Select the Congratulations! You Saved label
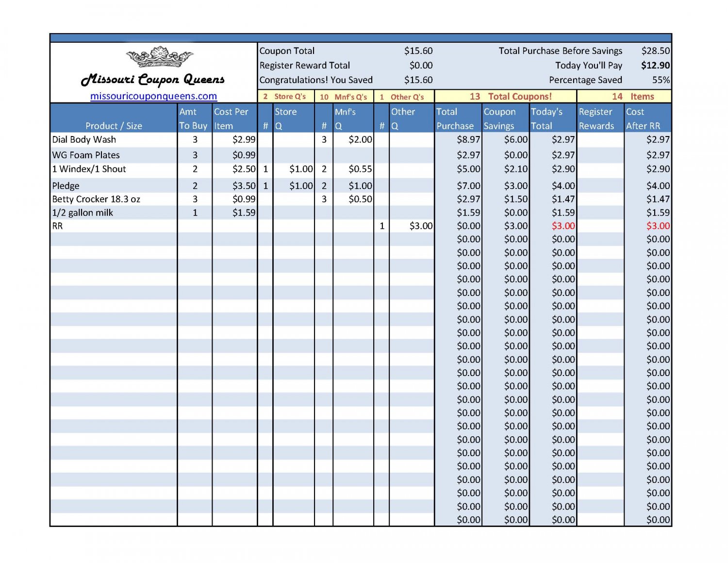The width and height of the screenshot is (728, 563). pyautogui.click(x=316, y=80)
